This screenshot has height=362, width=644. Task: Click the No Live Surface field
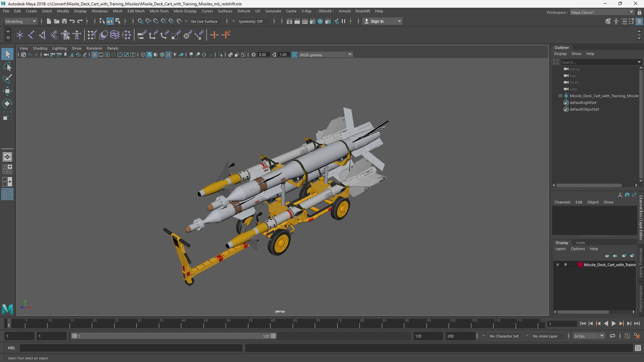point(205,21)
